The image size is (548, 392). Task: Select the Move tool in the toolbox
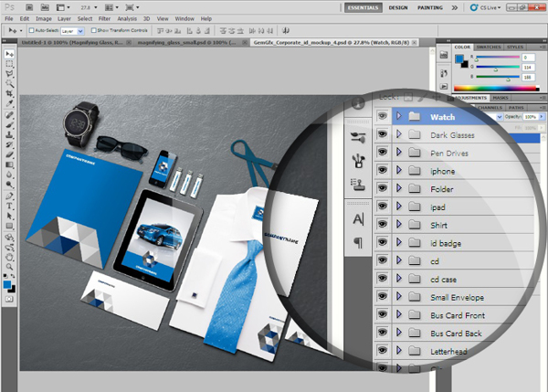pos(9,54)
